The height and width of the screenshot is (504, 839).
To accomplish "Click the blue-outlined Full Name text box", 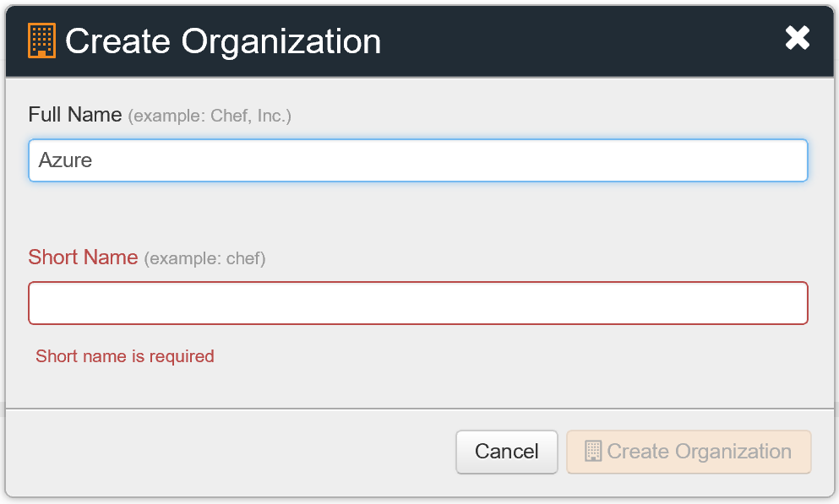I will [418, 160].
